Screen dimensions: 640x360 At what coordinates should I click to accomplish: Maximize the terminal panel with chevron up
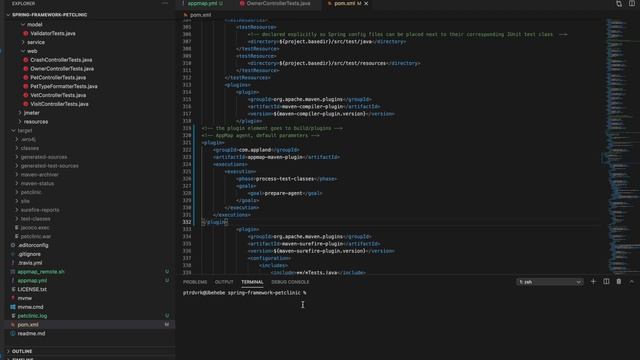point(631,282)
